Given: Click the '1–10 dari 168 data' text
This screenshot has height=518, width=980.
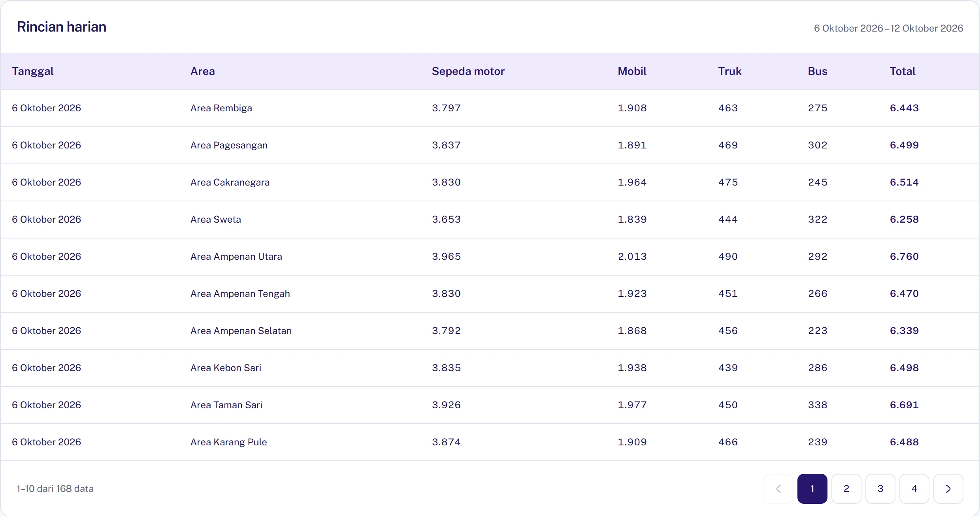Looking at the screenshot, I should coord(55,489).
